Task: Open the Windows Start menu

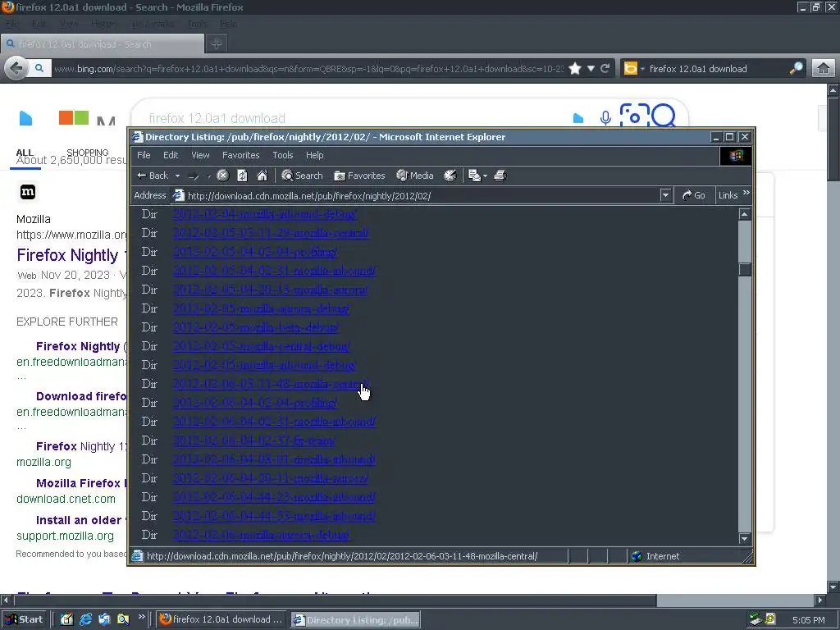Action: point(24,619)
